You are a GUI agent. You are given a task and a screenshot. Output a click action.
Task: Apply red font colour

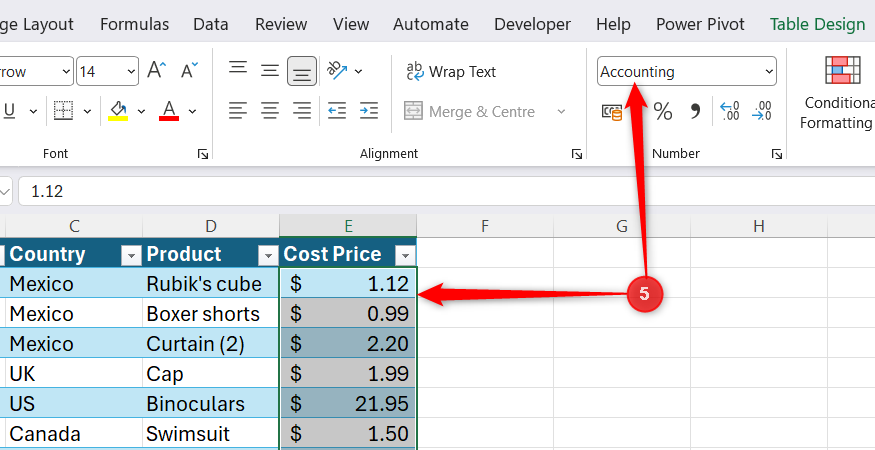(169, 111)
